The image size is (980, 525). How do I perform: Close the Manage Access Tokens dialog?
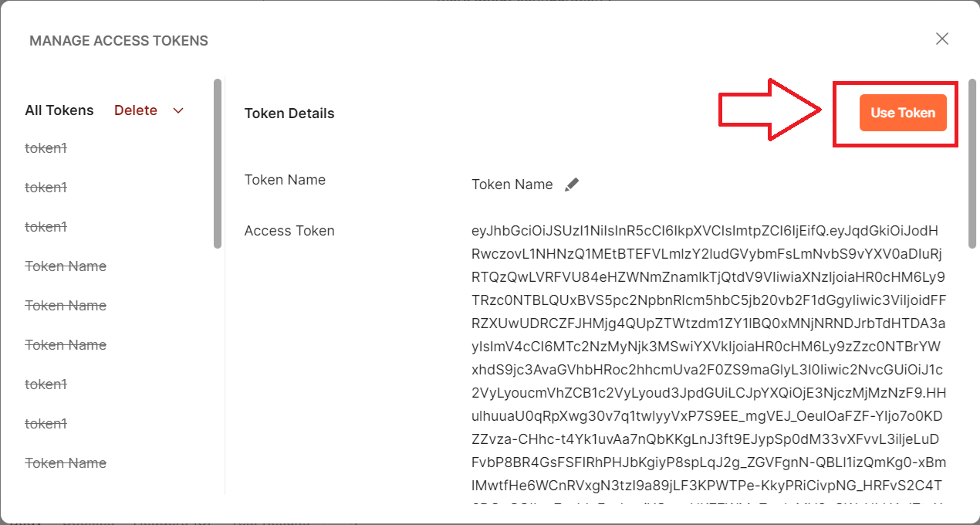pyautogui.click(x=941, y=39)
